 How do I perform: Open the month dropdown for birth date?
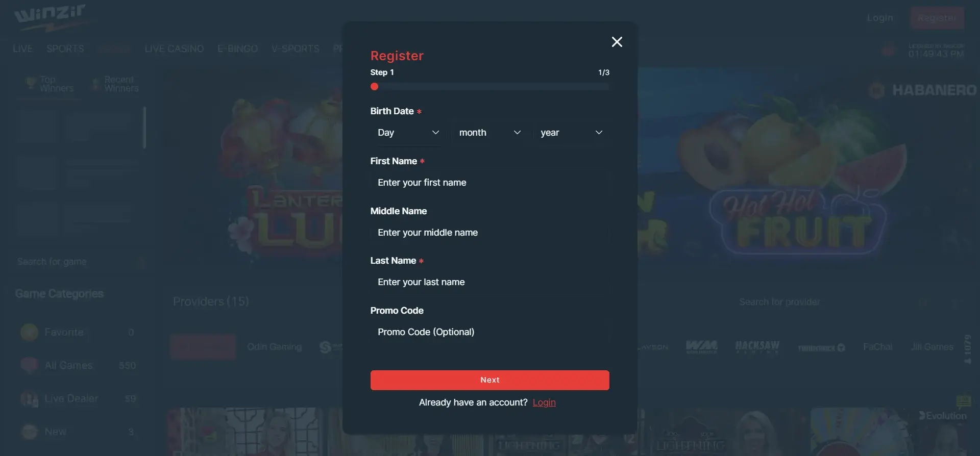[x=489, y=133]
